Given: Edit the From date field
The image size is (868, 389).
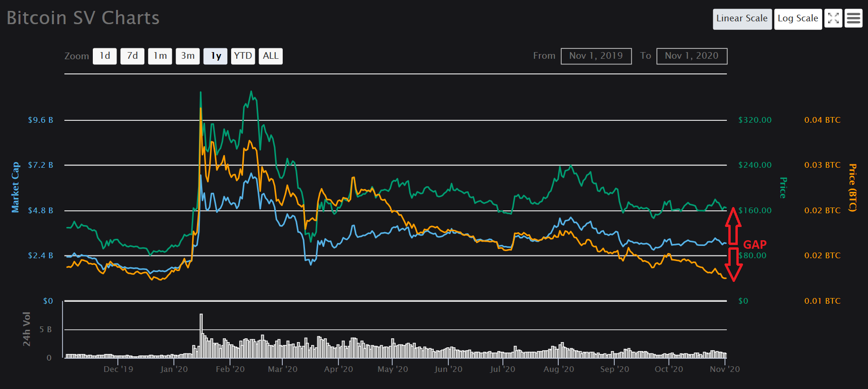Looking at the screenshot, I should point(596,56).
